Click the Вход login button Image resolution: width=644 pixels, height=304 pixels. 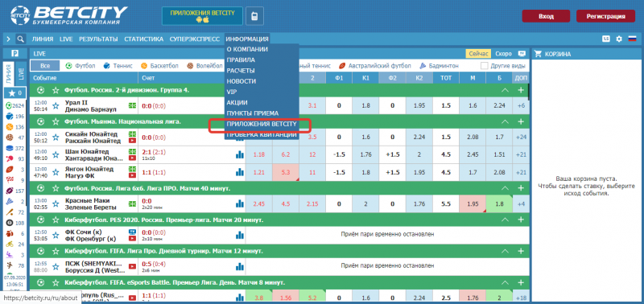546,16
